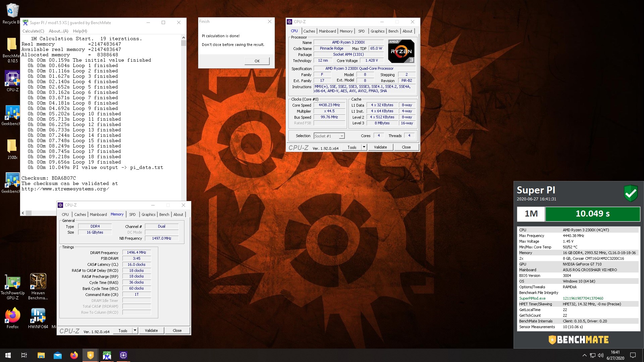
Task: Open About tab in top CPU-Z window
Action: [407, 31]
